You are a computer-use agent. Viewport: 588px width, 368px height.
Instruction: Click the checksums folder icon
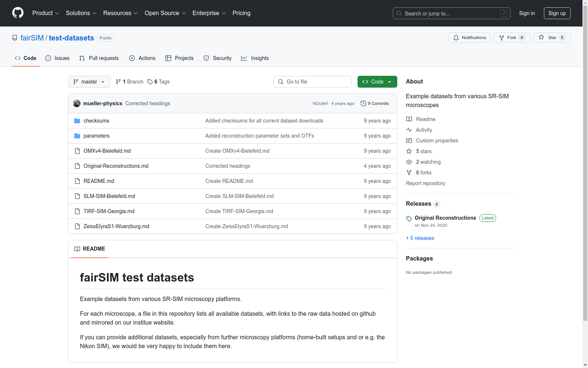(x=77, y=121)
